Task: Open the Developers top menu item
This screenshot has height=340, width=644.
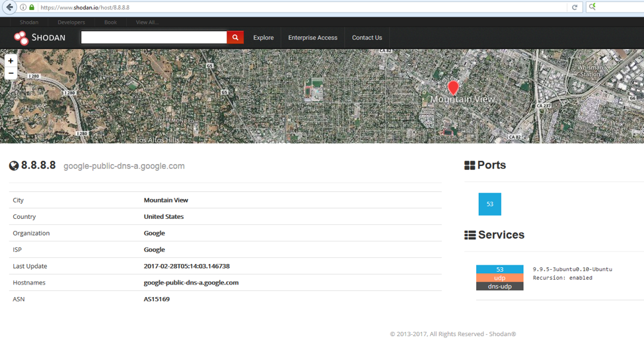Action: [x=71, y=22]
